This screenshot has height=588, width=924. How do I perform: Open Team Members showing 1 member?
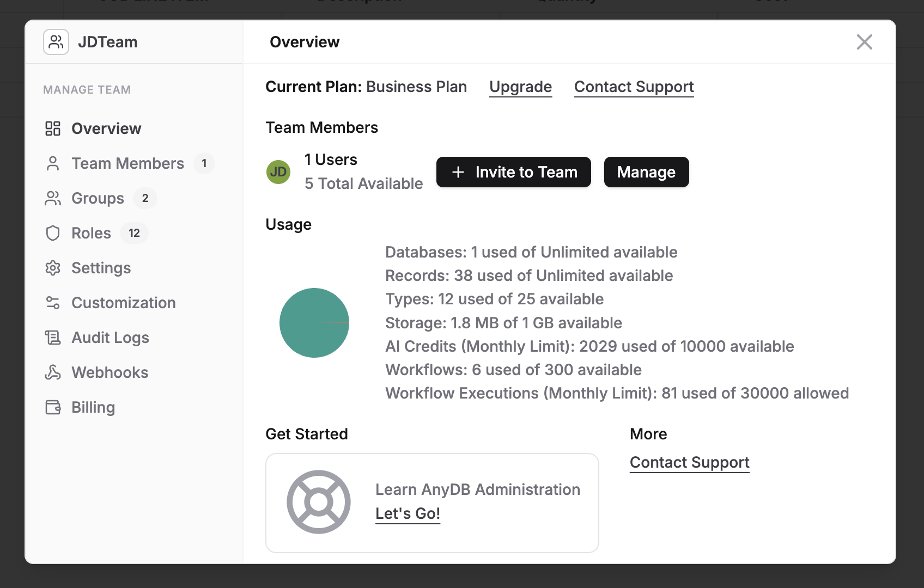coord(127,163)
